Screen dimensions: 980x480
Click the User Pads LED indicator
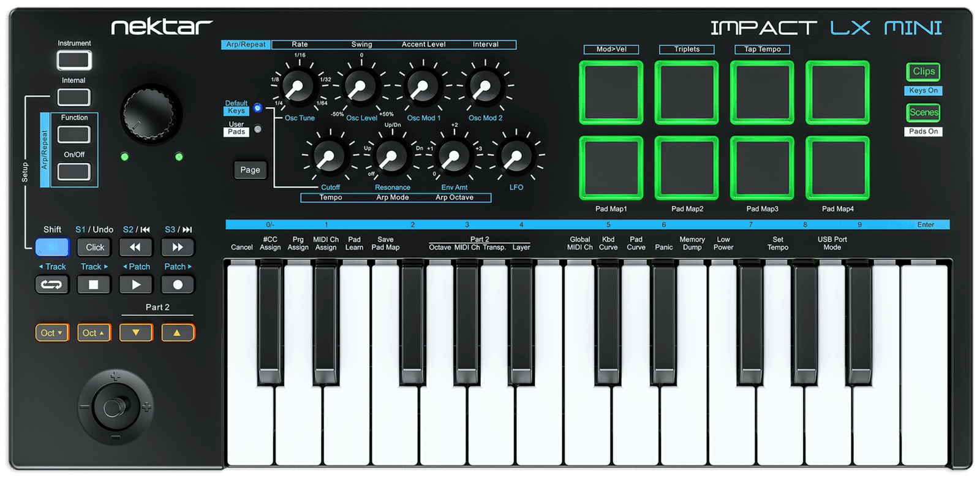(x=258, y=129)
